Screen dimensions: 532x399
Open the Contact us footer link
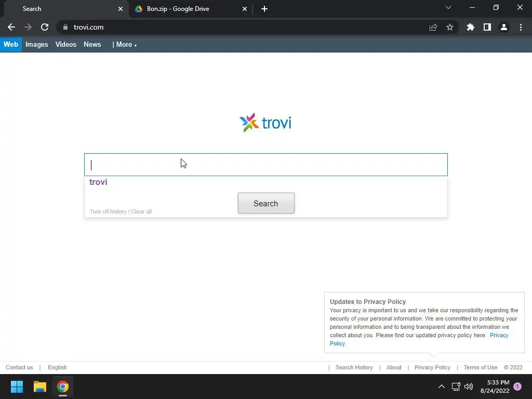tap(19, 367)
